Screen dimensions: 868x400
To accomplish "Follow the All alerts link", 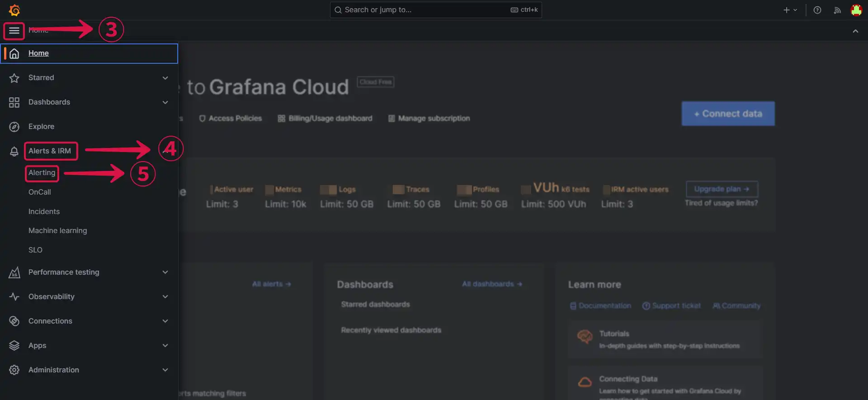I will pyautogui.click(x=271, y=284).
